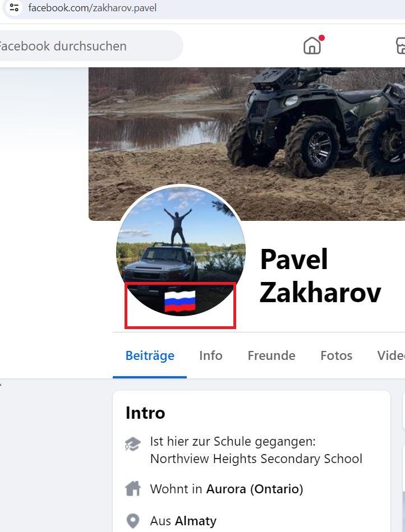Click the graduation cap school icon
The image size is (405, 532).
click(132, 444)
